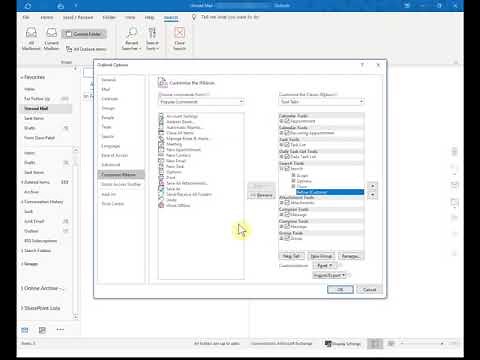Click the New Tab button

[291, 256]
